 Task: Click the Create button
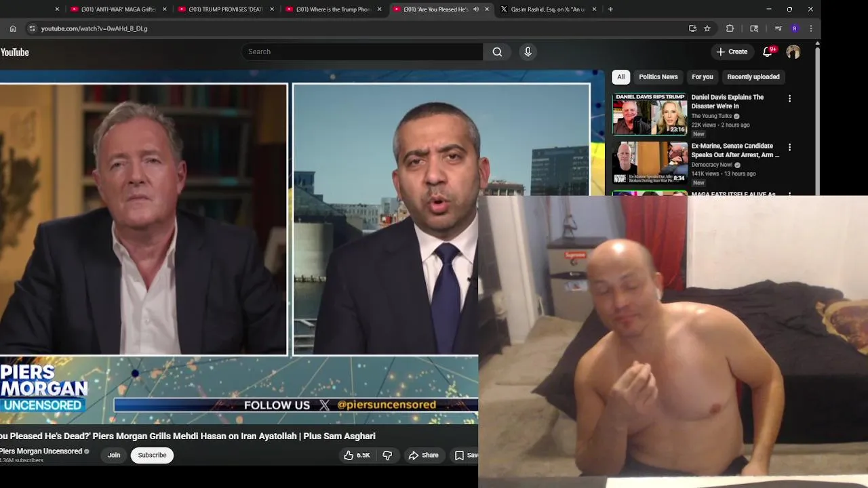[732, 52]
